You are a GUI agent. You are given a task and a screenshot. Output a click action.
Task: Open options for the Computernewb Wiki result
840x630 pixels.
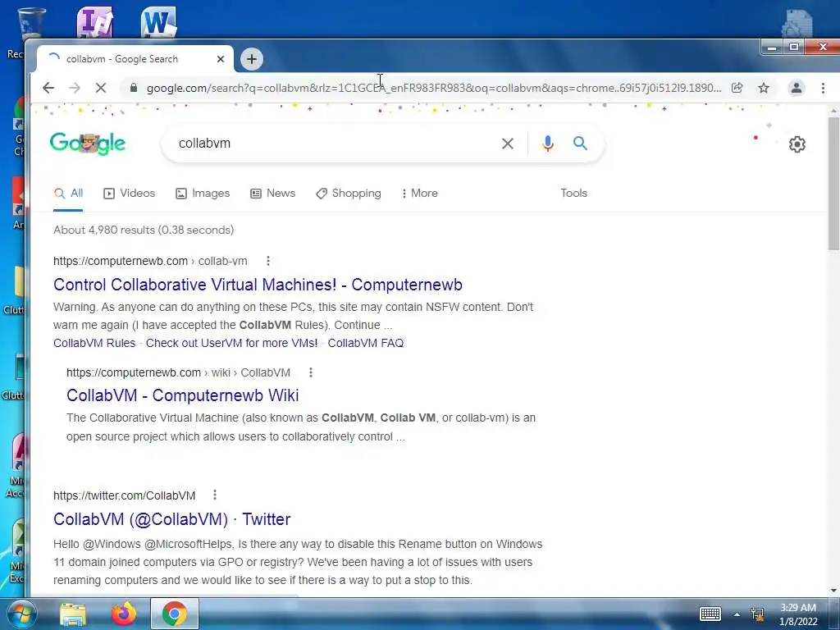pyautogui.click(x=311, y=372)
